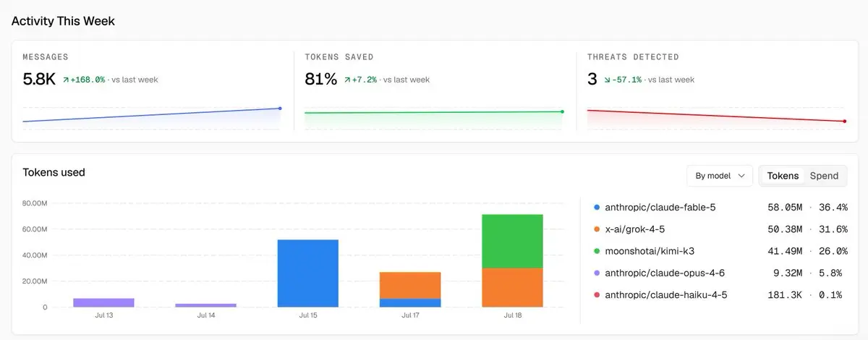Click the 80.00M y-axis label
This screenshot has height=340, width=868.
point(35,203)
